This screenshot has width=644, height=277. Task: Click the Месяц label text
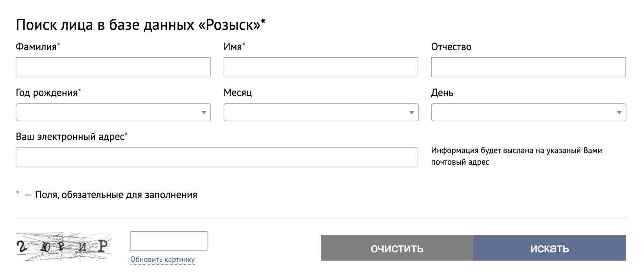point(237,92)
